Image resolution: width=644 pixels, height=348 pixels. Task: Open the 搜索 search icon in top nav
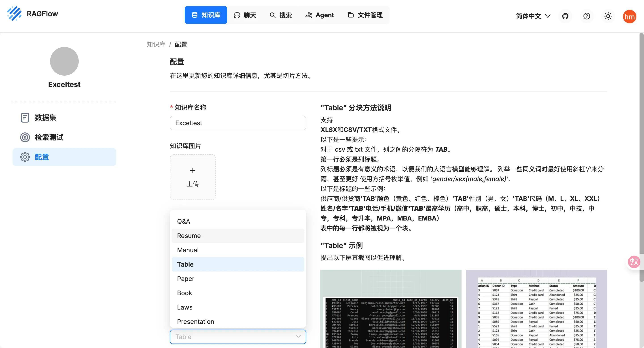tap(272, 15)
